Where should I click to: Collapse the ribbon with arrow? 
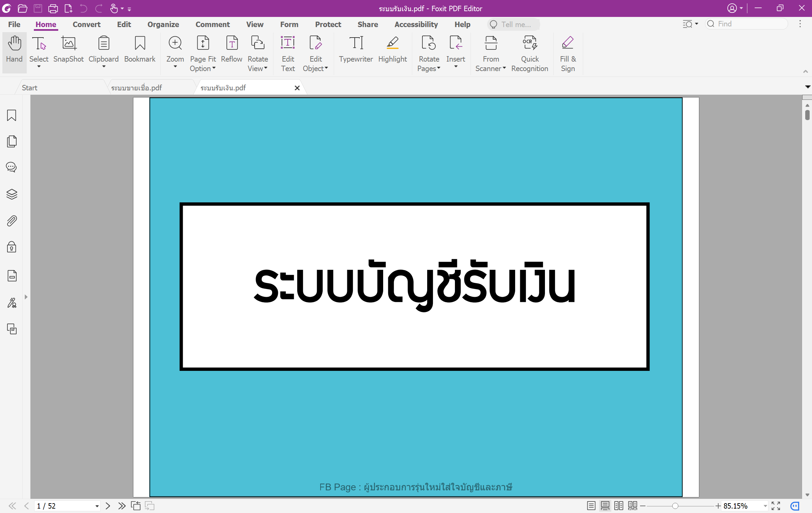[805, 71]
